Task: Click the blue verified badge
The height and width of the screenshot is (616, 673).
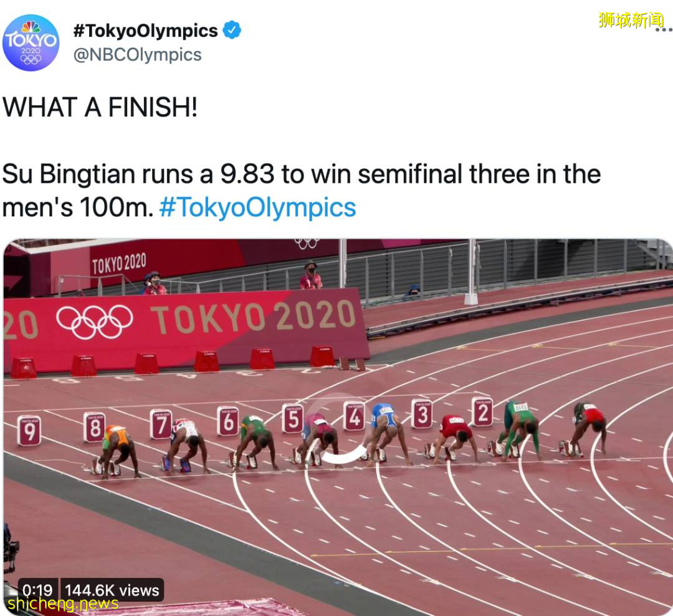Action: coord(232,30)
